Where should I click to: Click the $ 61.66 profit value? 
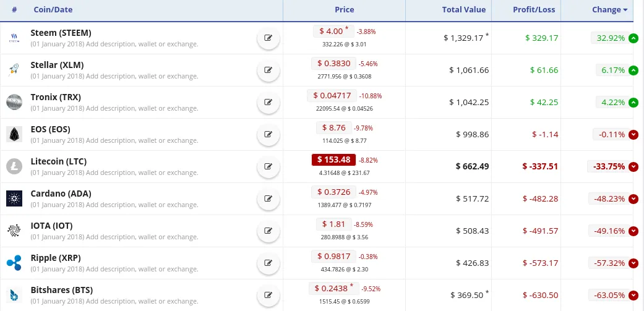click(x=544, y=70)
